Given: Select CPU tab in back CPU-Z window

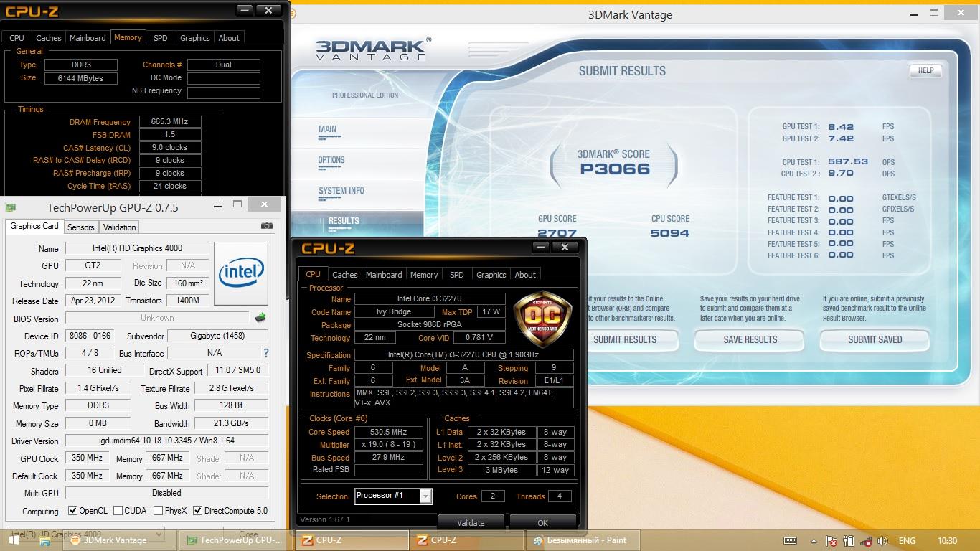Looking at the screenshot, I should click(x=17, y=38).
